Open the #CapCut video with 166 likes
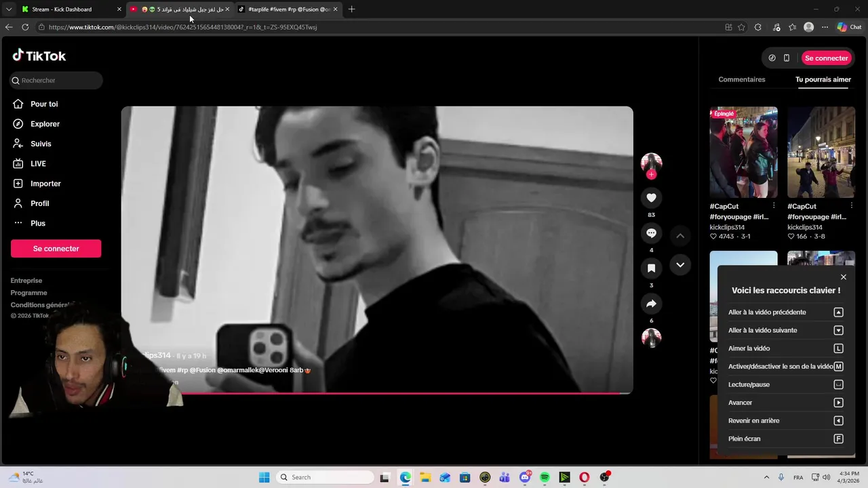868x488 pixels. (x=821, y=152)
